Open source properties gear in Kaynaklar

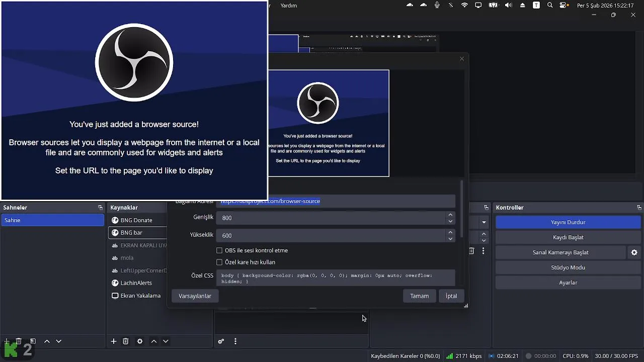140,341
